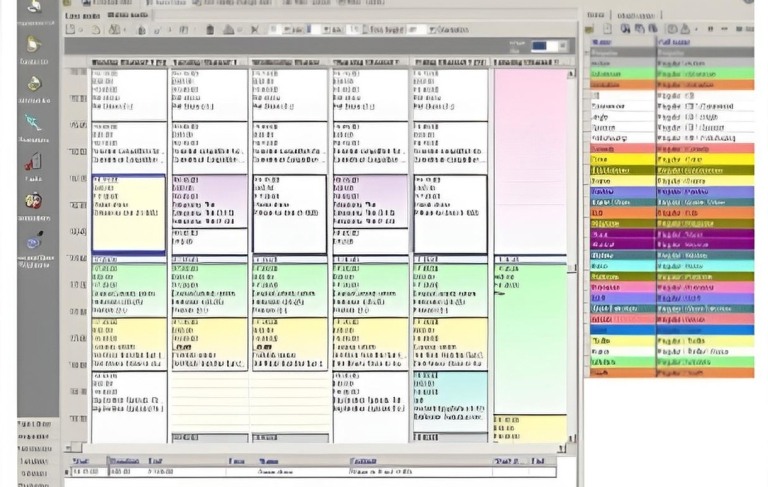Click the clock icon in the resource panel toolbar
768x487 pixels.
673,29
